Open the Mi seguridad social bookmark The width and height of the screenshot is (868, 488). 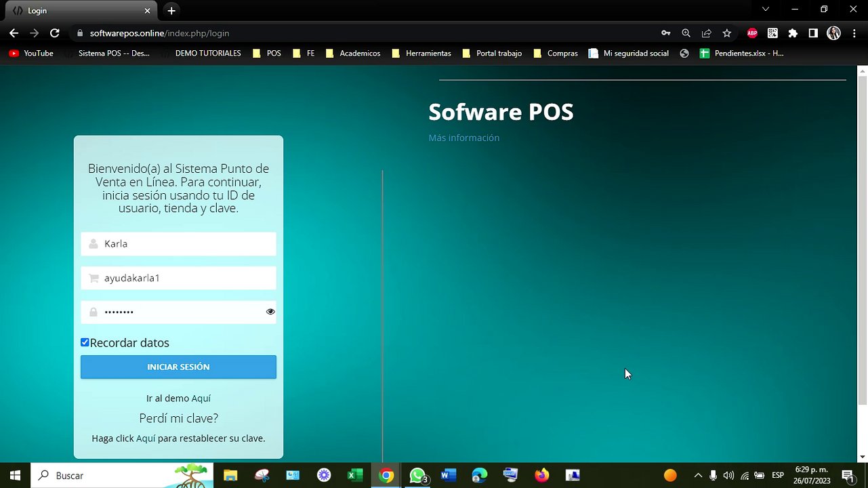coord(629,53)
